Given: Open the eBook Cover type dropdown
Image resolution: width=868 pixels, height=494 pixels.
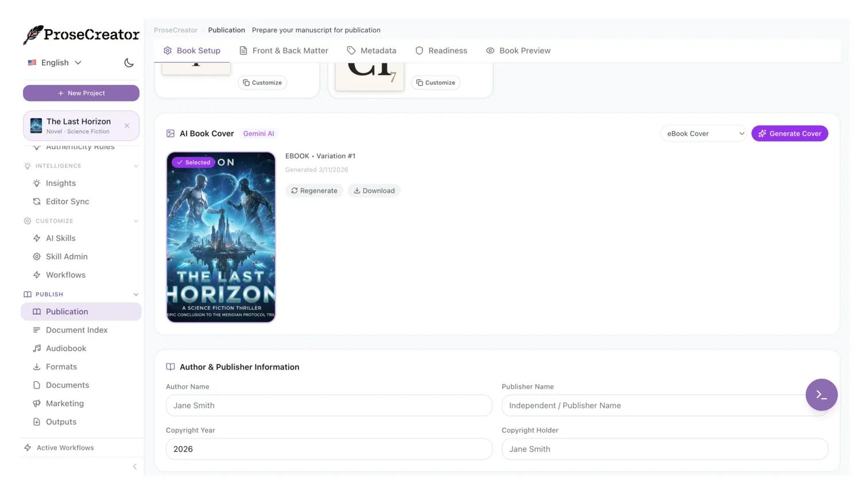Looking at the screenshot, I should click(703, 134).
